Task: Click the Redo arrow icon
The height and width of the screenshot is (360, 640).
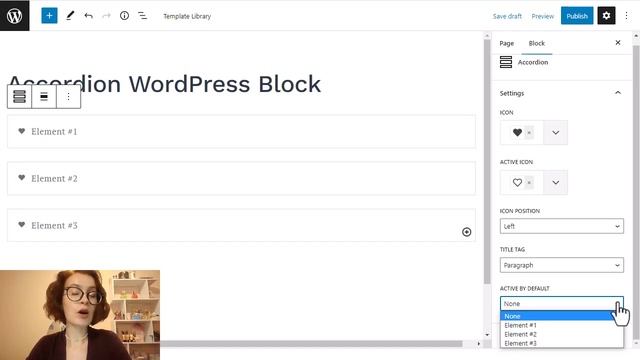Action: pyautogui.click(x=107, y=16)
